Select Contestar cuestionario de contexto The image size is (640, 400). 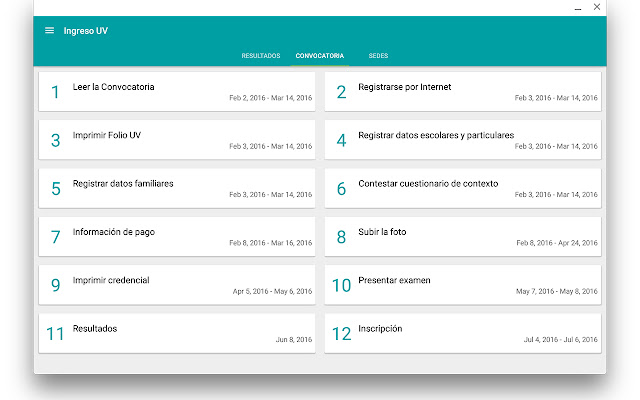pos(463,188)
